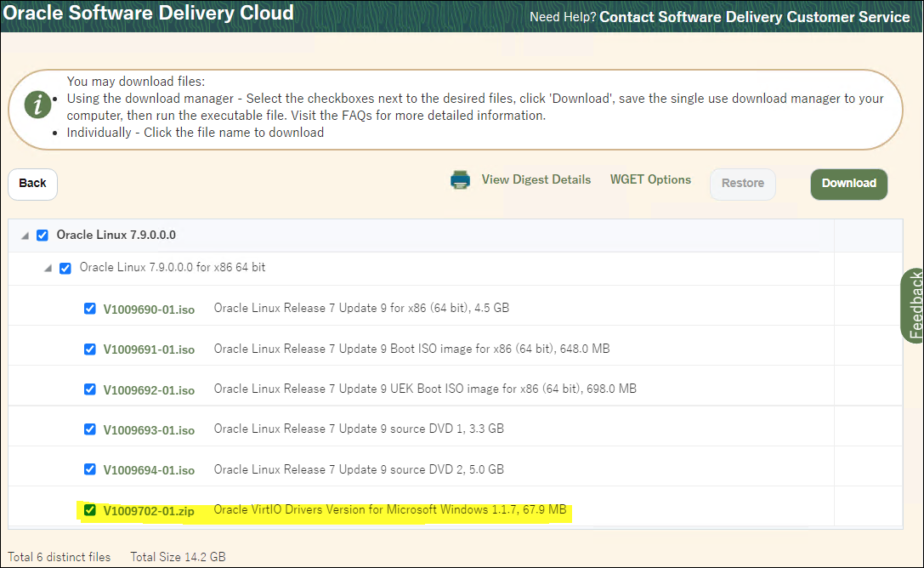The width and height of the screenshot is (924, 568).
Task: Click the 'Total Size 14.2 GB' text
Action: pos(178,557)
